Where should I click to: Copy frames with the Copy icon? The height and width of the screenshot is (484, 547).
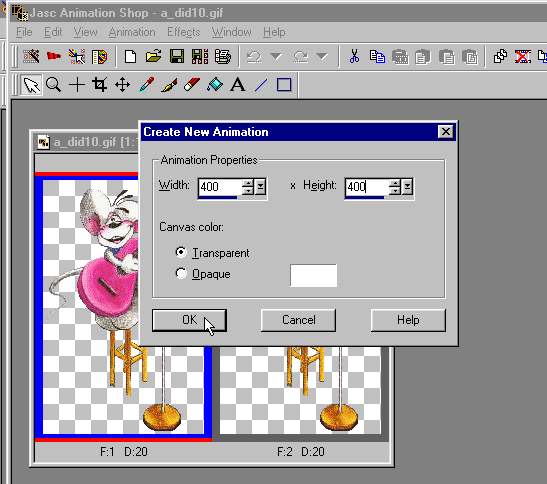[x=377, y=56]
